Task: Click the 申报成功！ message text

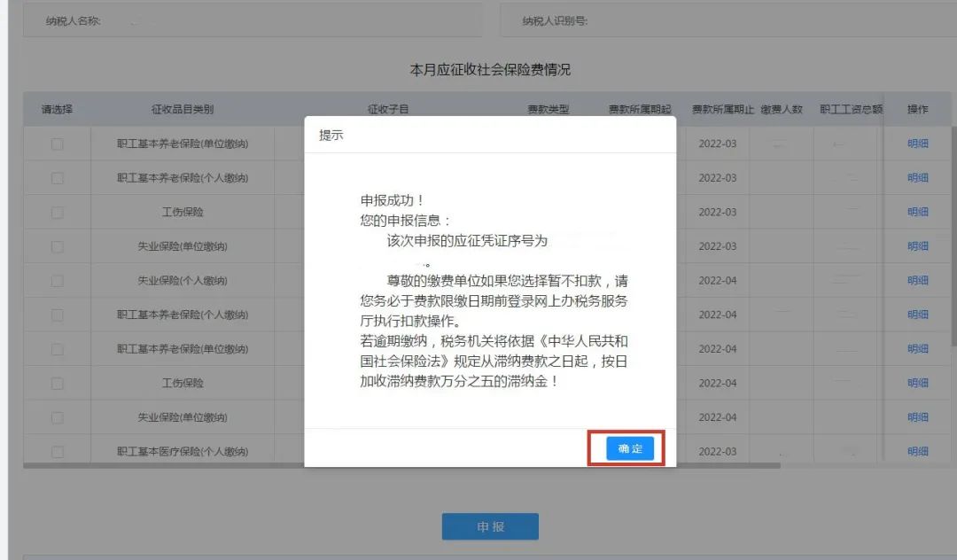Action: pos(393,200)
